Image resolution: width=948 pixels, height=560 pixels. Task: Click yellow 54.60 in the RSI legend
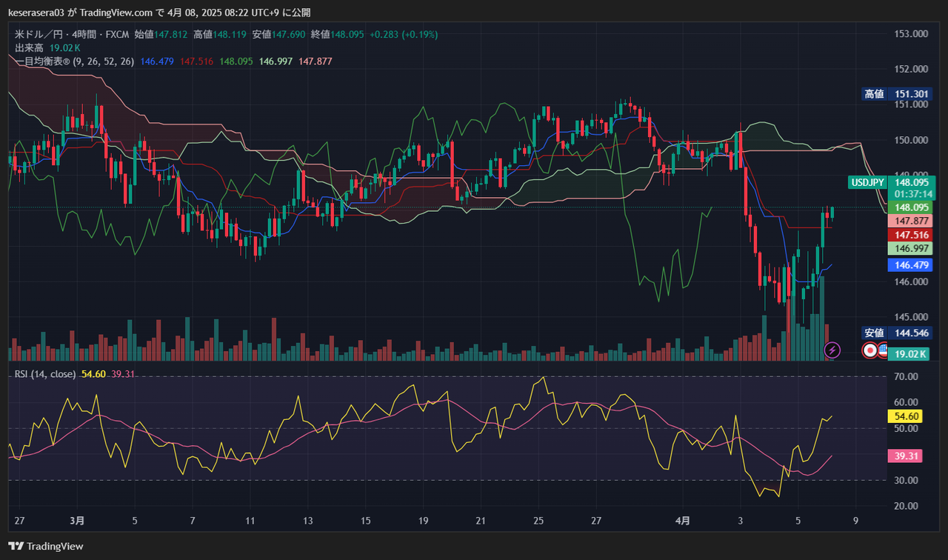(x=93, y=374)
